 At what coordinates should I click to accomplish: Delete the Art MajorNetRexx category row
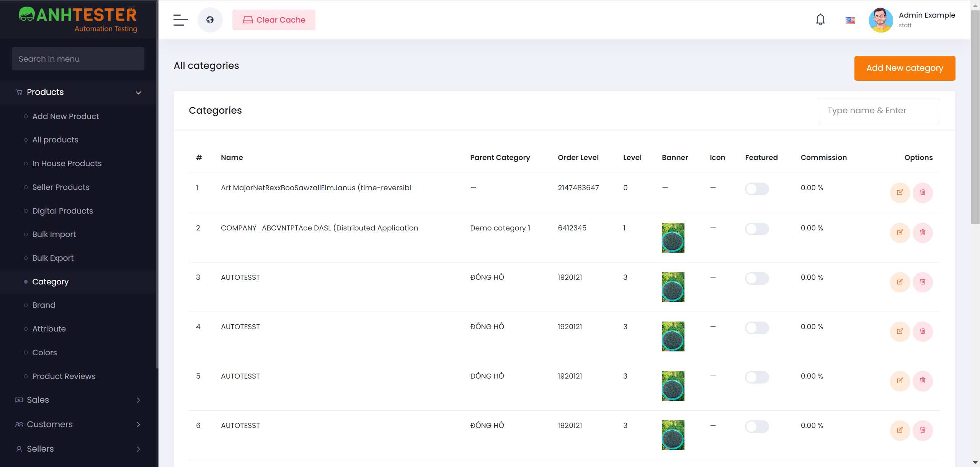click(923, 192)
